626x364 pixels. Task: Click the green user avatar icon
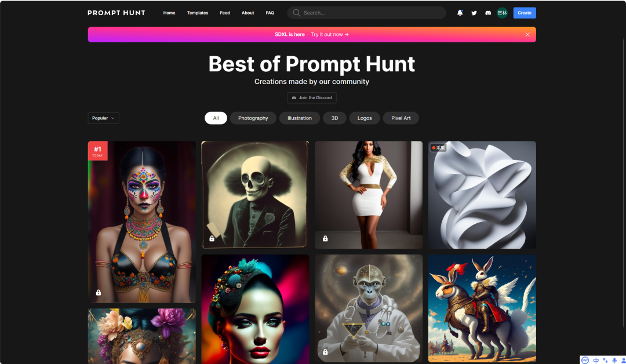point(502,13)
